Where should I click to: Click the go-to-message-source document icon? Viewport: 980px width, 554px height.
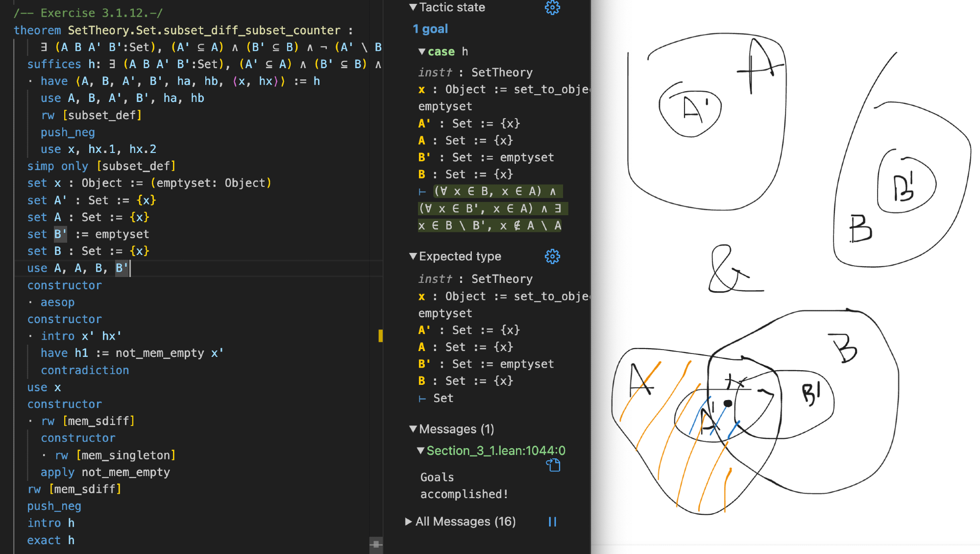tap(553, 465)
